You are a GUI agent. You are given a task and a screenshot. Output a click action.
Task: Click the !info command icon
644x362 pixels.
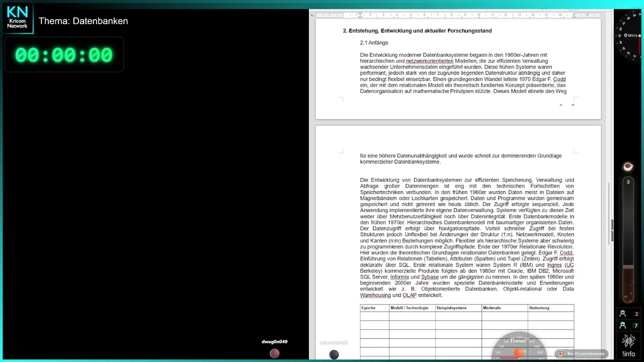[x=628, y=346]
